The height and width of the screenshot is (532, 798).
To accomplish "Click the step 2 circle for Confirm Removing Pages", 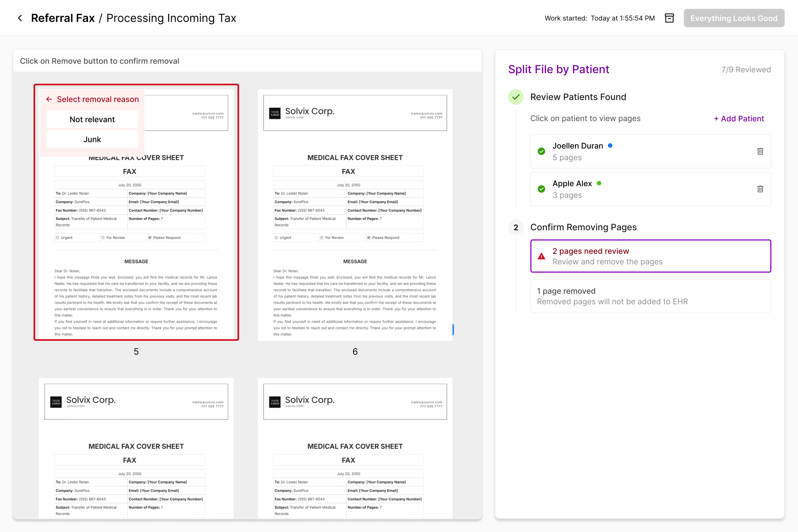I will coord(516,227).
